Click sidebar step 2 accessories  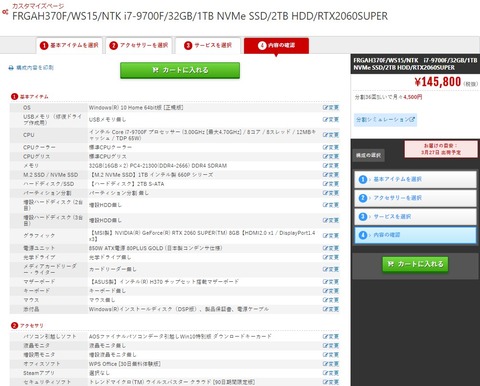[415, 198]
